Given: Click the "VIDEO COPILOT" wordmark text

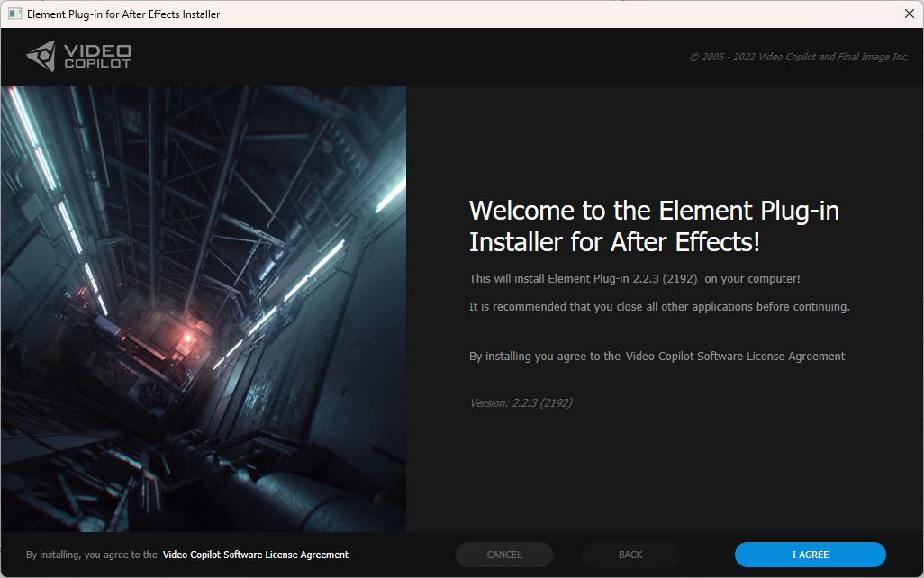Looking at the screenshot, I should coord(97,56).
